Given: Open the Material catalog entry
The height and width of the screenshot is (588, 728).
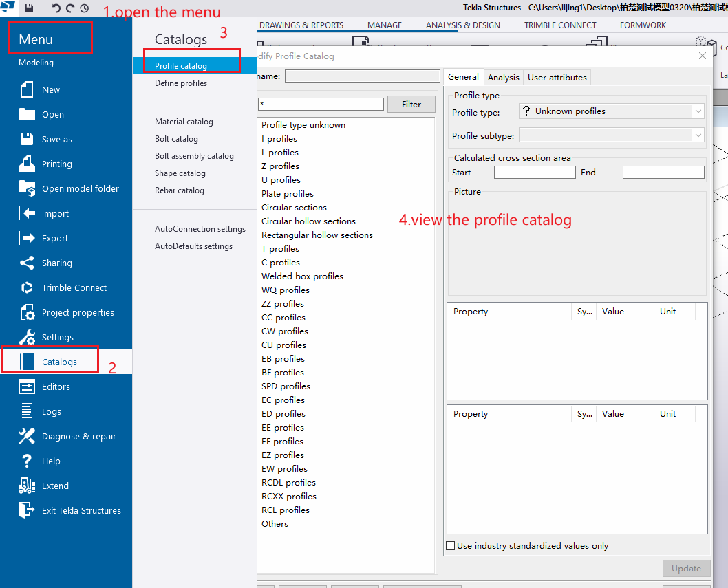Looking at the screenshot, I should 184,122.
